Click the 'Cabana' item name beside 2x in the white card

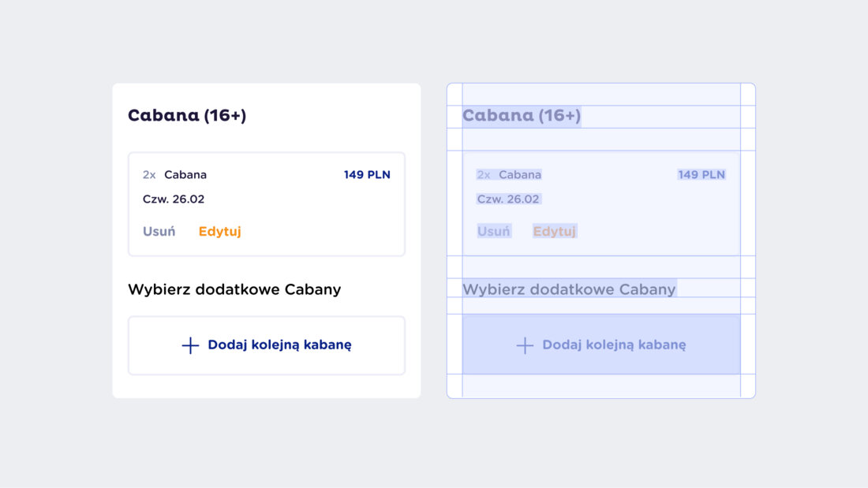pyautogui.click(x=185, y=175)
